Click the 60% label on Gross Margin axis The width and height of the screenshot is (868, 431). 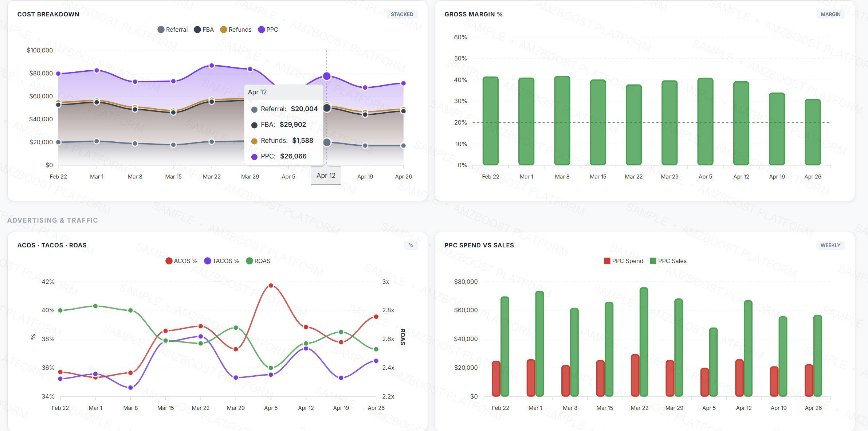(x=460, y=37)
